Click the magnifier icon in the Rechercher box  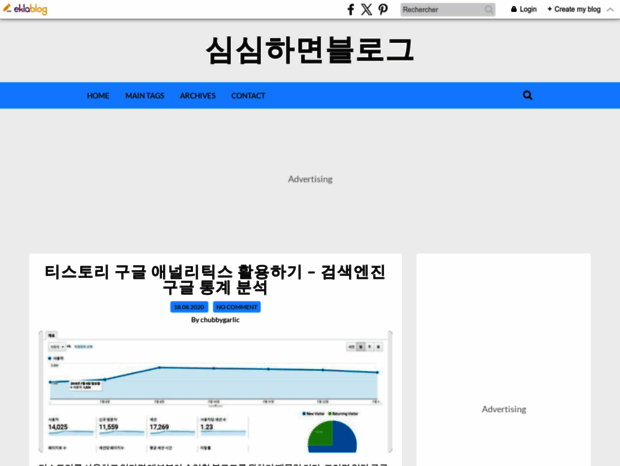coord(489,10)
